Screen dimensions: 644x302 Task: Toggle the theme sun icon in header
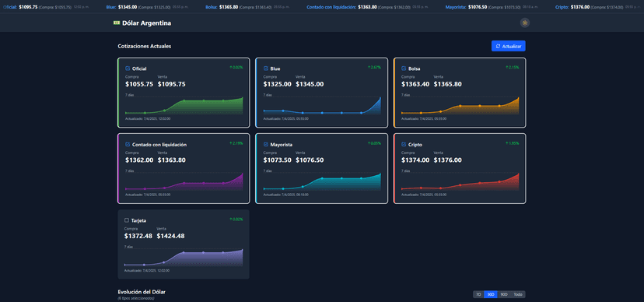(x=524, y=23)
